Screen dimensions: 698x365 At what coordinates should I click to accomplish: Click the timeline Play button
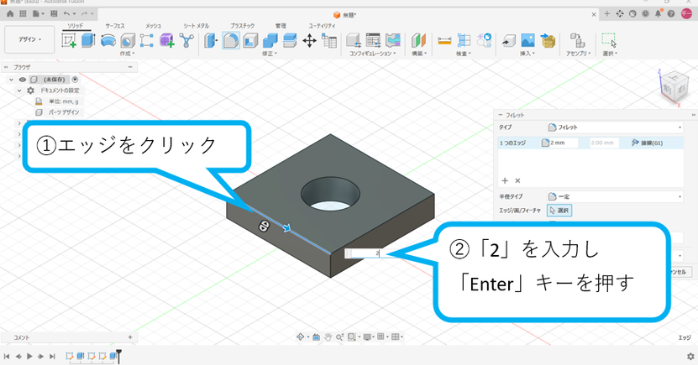29,356
